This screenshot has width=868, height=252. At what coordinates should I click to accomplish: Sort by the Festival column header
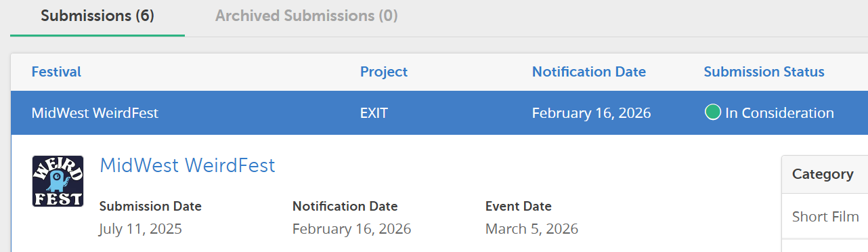(56, 72)
